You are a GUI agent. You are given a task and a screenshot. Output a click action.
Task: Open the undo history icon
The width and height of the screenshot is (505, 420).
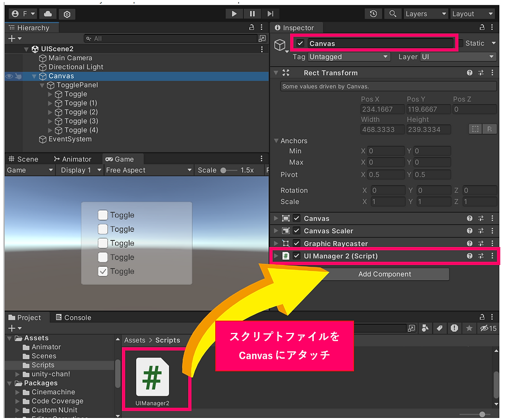pos(373,14)
